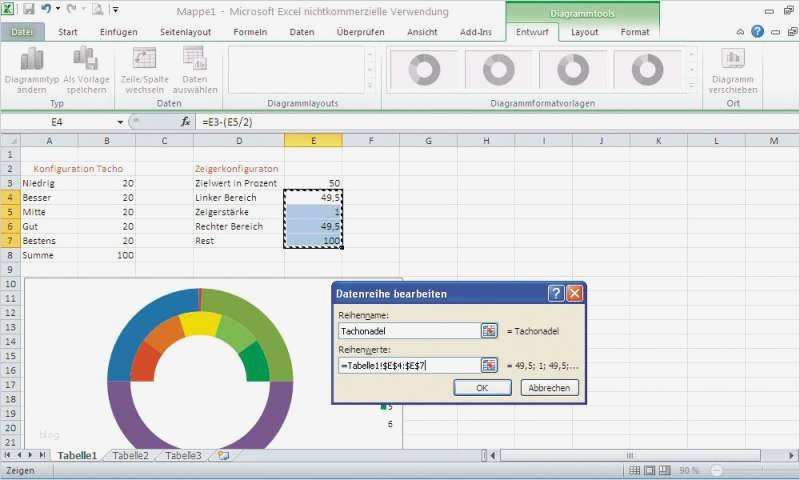Image resolution: width=800 pixels, height=480 pixels.
Task: Open the Datei tab
Action: pos(22,32)
